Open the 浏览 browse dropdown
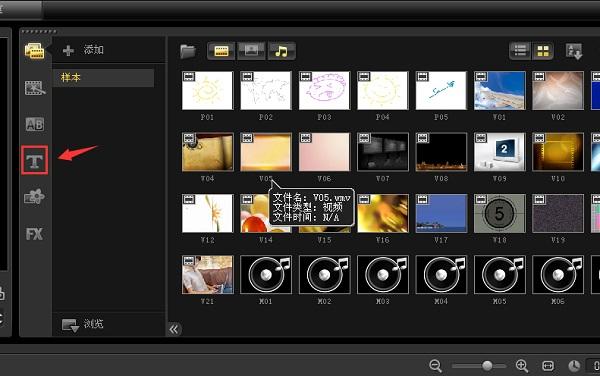This screenshot has height=376, width=600. pos(83,324)
